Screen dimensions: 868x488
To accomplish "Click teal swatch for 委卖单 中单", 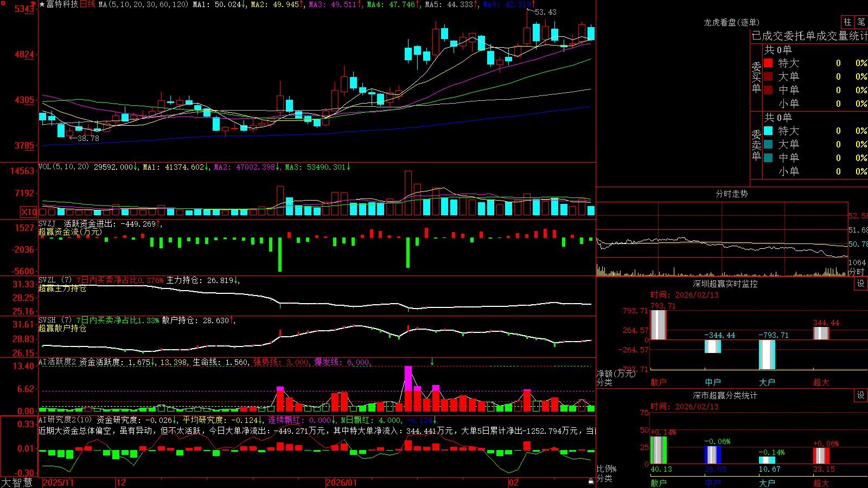I will tap(768, 158).
